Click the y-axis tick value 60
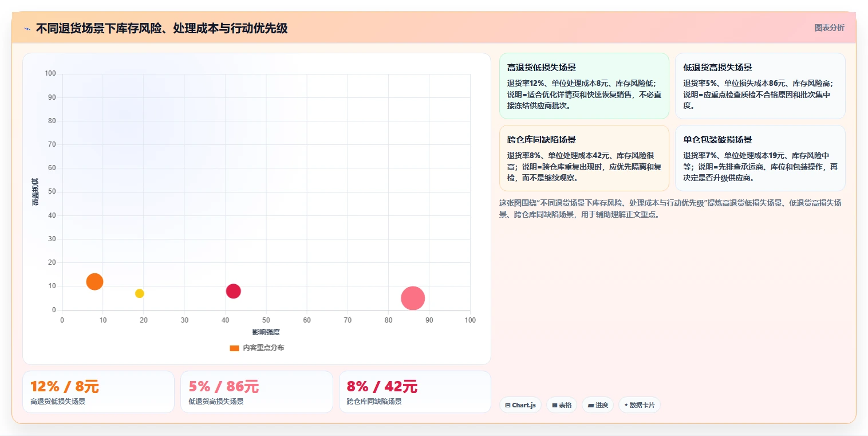This screenshot has height=436, width=868. pyautogui.click(x=52, y=168)
